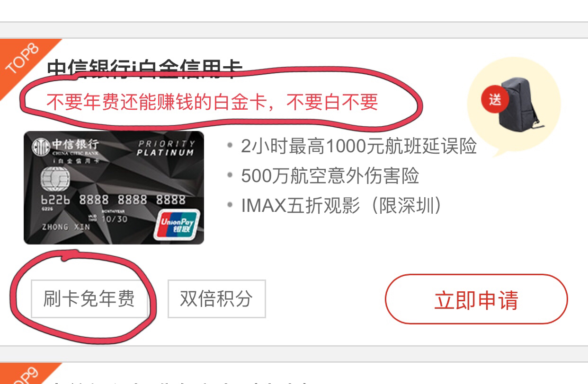The height and width of the screenshot is (384, 588).
Task: Click the PRIORITY PLATINUM text on the card
Action: pos(166,148)
